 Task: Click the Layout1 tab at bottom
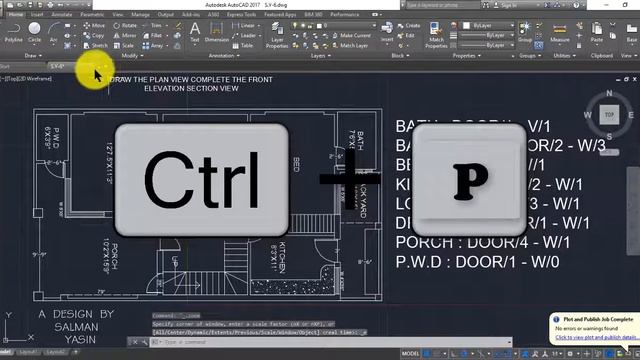(28, 352)
